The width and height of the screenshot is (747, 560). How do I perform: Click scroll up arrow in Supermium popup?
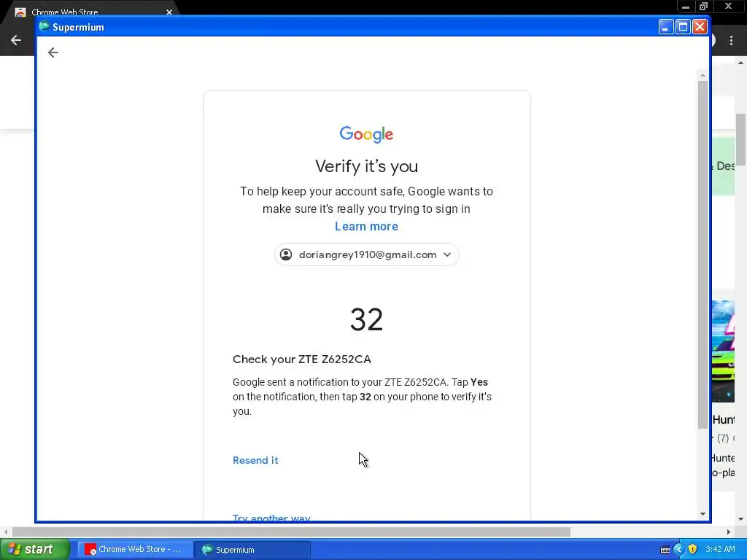[x=703, y=75]
